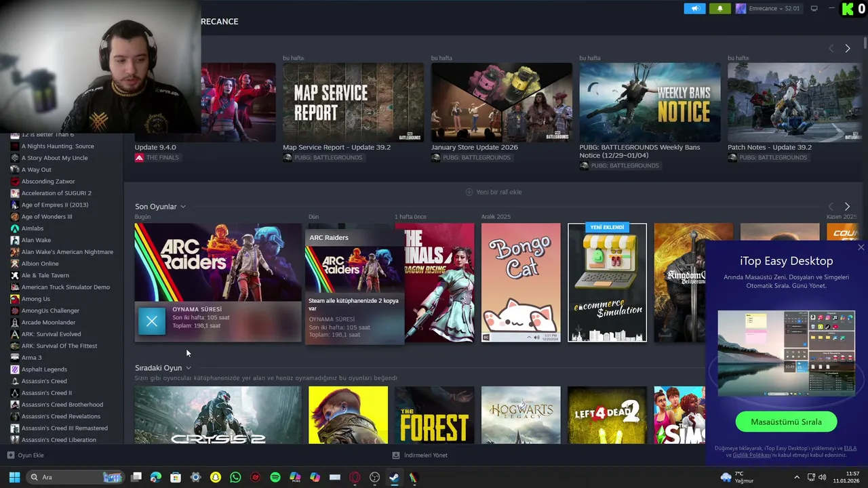Click the weather widget showing 7°C
The image size is (868, 488).
click(737, 477)
